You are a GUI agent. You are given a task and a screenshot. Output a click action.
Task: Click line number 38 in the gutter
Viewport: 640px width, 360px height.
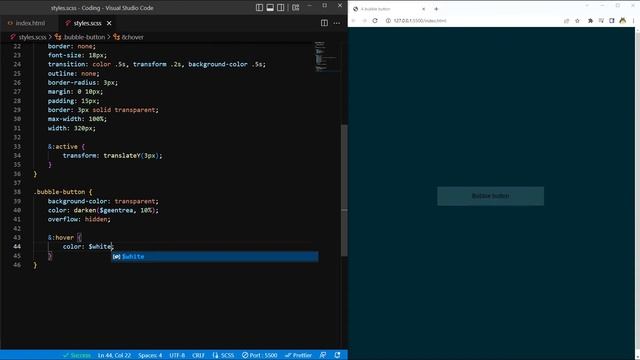(17, 192)
